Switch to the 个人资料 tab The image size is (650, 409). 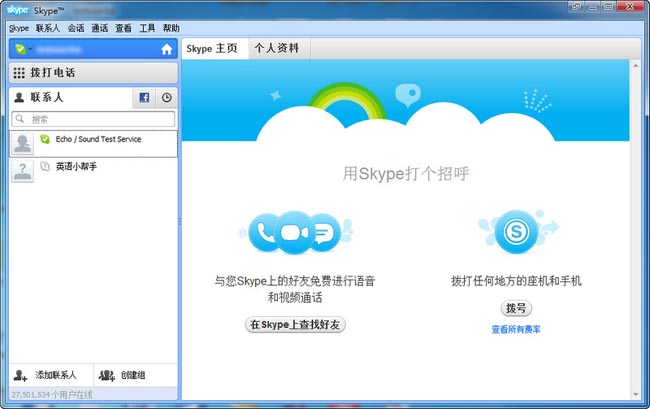(x=276, y=48)
